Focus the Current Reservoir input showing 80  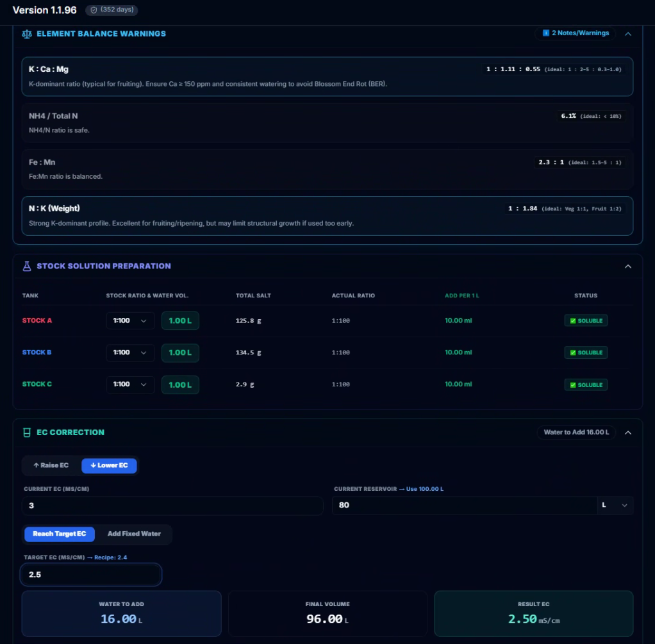[465, 506]
